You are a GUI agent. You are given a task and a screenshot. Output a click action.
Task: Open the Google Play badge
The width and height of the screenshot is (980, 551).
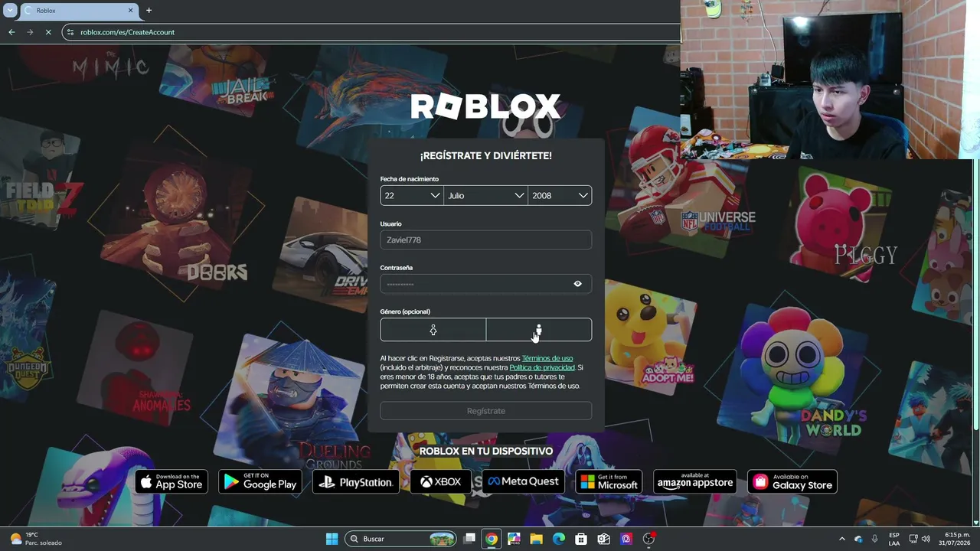[260, 482]
